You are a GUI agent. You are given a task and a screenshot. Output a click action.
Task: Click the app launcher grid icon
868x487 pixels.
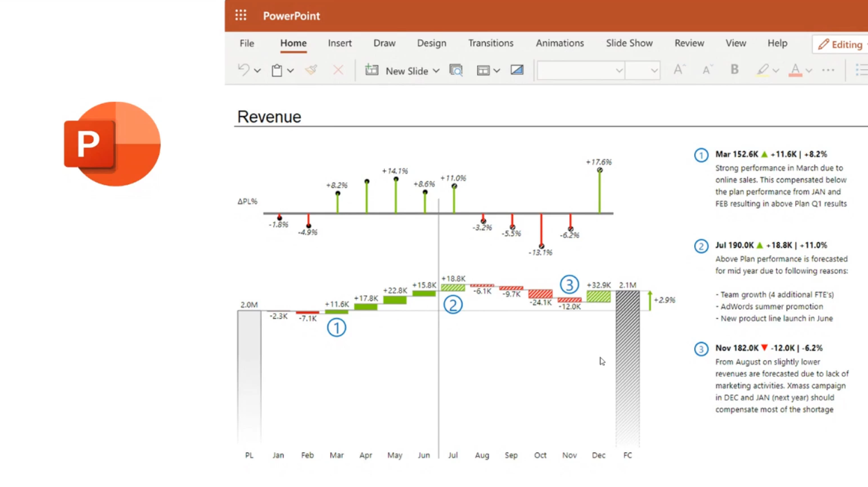pos(240,15)
